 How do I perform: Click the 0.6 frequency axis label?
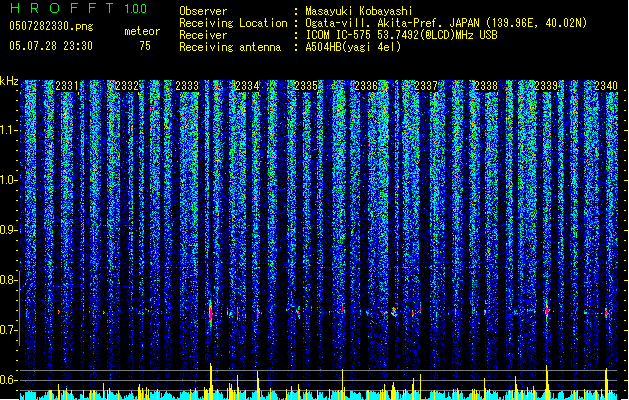point(9,380)
